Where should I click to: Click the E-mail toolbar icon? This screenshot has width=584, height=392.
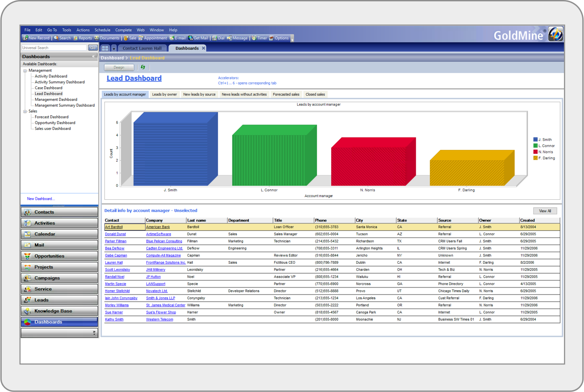(171, 38)
